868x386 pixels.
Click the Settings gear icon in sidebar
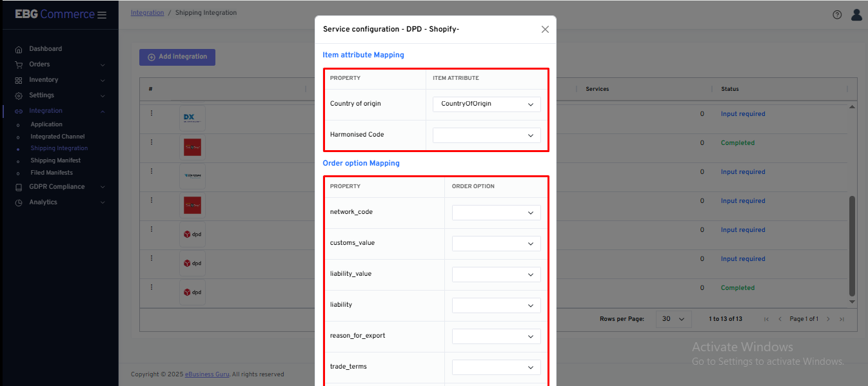click(19, 96)
